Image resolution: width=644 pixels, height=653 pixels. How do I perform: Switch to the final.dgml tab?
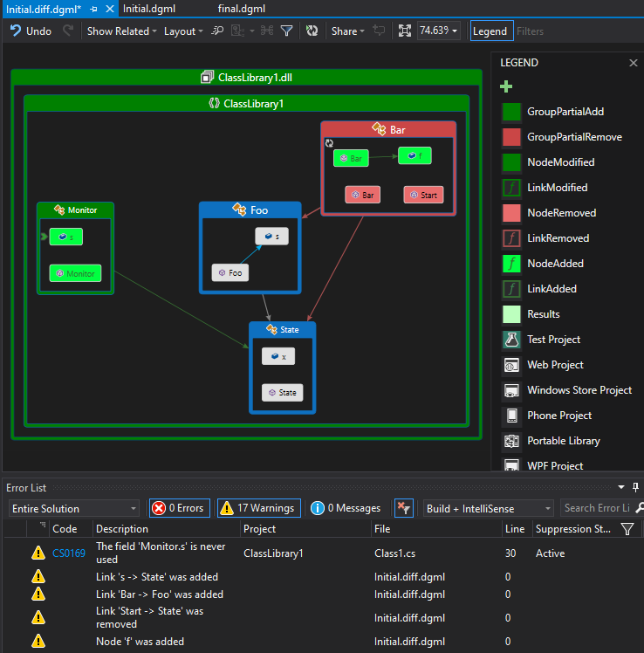tap(242, 9)
